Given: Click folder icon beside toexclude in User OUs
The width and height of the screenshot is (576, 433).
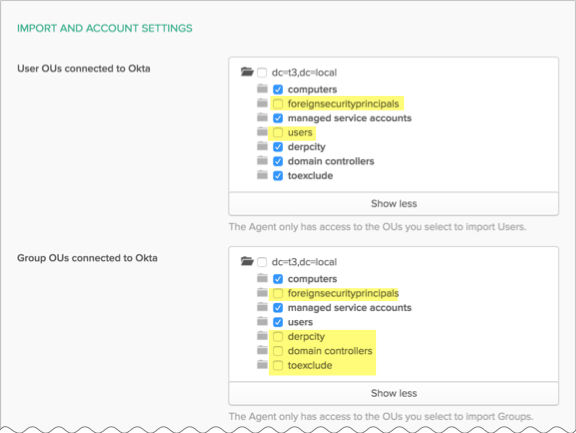Looking at the screenshot, I should pos(262,175).
